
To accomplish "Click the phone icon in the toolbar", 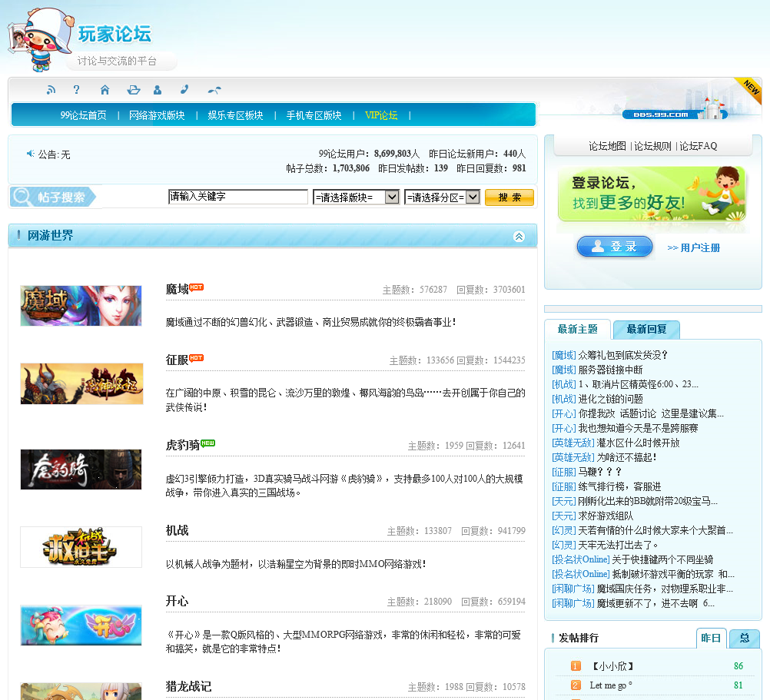I will click(184, 89).
